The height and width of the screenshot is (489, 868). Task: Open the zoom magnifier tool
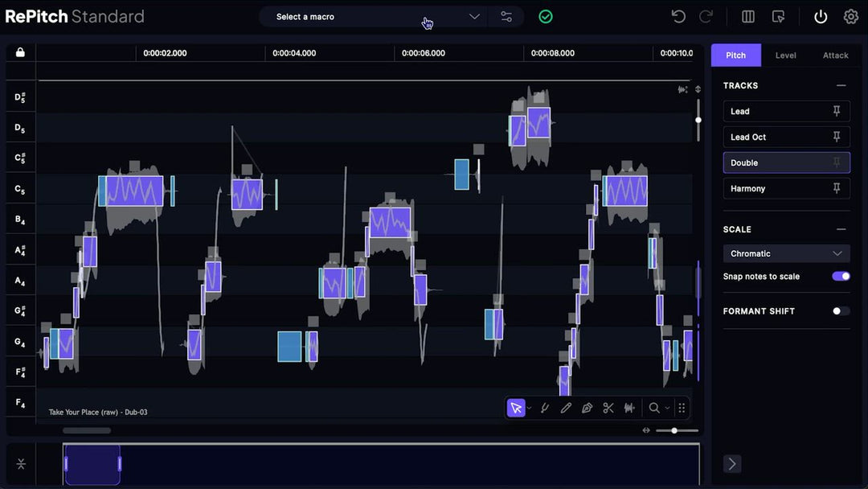pyautogui.click(x=654, y=408)
